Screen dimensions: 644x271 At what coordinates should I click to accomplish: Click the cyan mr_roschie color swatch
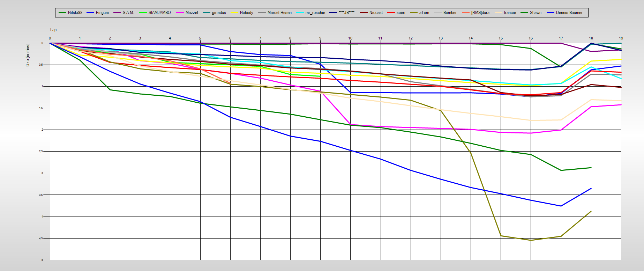(300, 13)
